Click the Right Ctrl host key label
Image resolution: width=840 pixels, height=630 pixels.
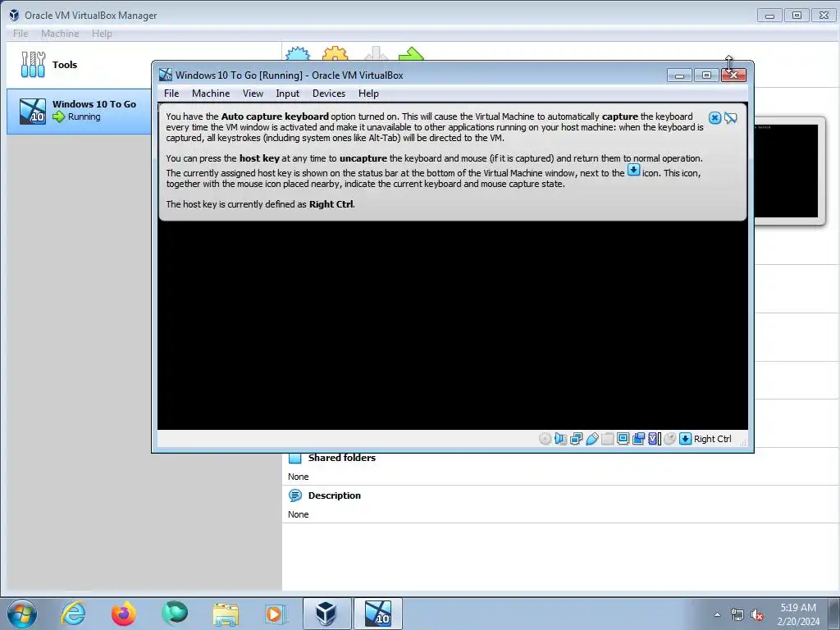(x=713, y=439)
